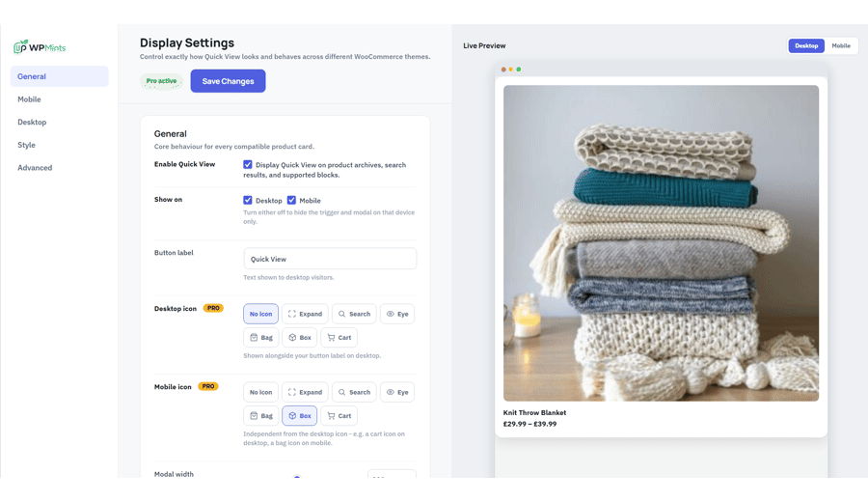
Task: Choose Bag icon for Mobile icon
Action: [260, 415]
